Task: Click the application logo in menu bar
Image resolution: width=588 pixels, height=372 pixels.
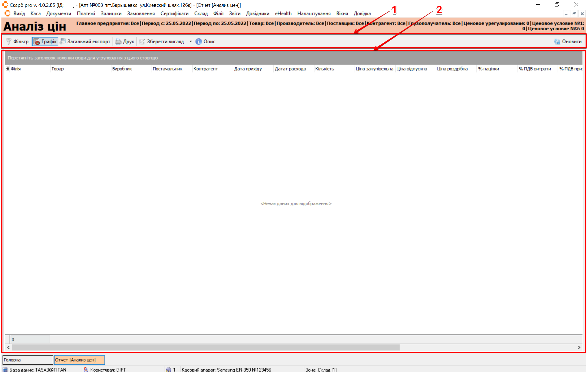Action: click(x=7, y=13)
